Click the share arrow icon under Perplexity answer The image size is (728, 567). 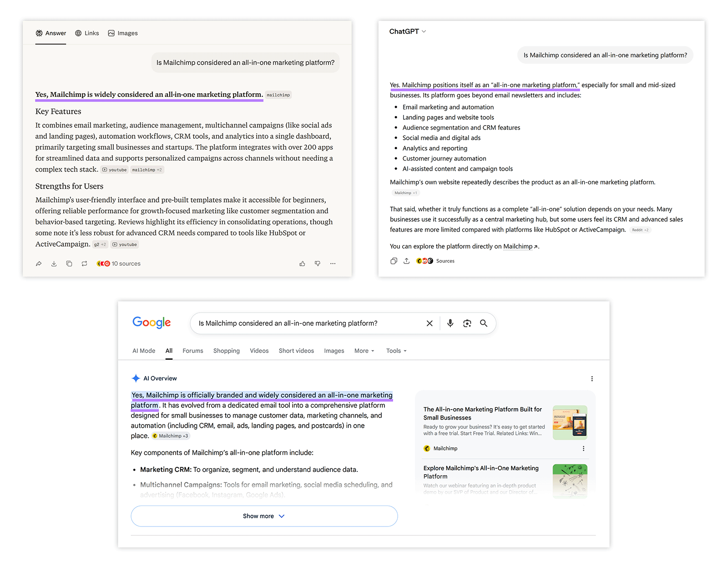click(x=39, y=263)
